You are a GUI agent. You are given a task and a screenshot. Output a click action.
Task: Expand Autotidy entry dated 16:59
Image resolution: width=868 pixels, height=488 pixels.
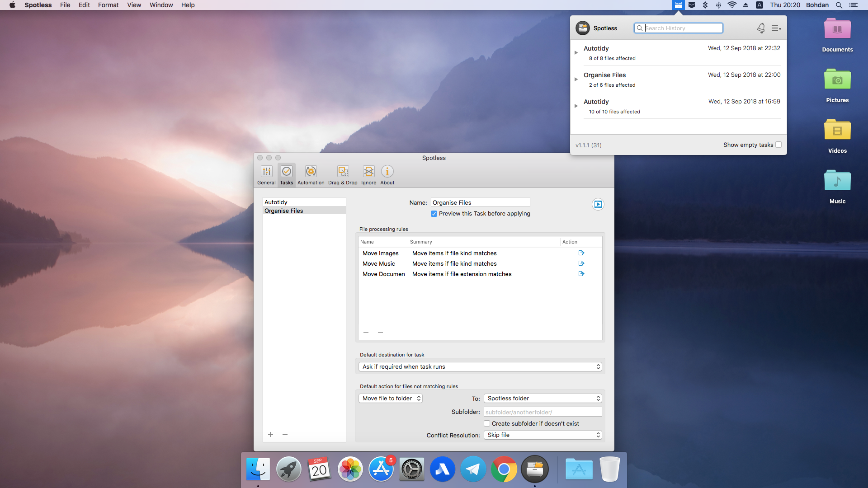pyautogui.click(x=577, y=106)
